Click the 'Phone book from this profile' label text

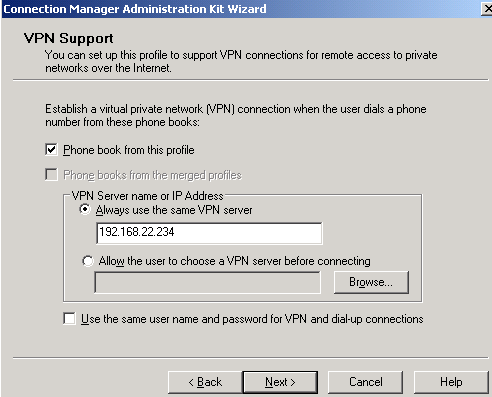pyautogui.click(x=129, y=150)
